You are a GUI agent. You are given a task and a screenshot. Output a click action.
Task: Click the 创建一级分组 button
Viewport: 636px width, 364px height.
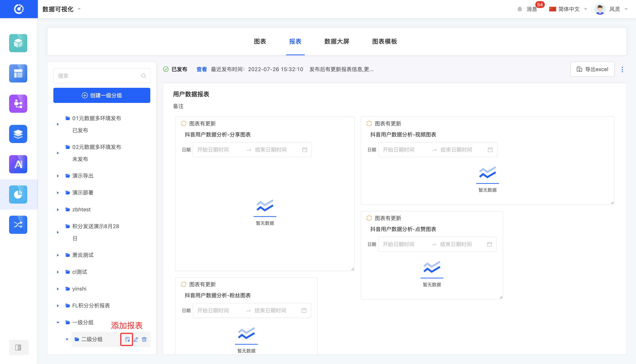click(x=102, y=95)
